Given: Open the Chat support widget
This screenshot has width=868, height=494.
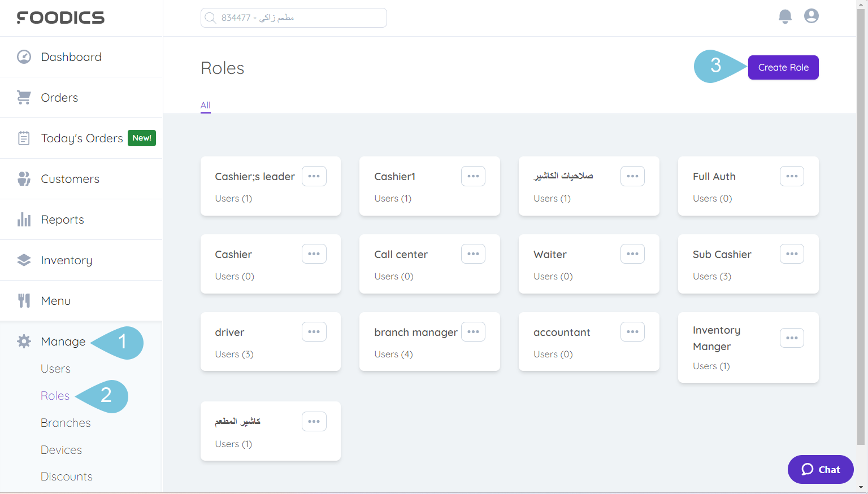Looking at the screenshot, I should pyautogui.click(x=821, y=469).
